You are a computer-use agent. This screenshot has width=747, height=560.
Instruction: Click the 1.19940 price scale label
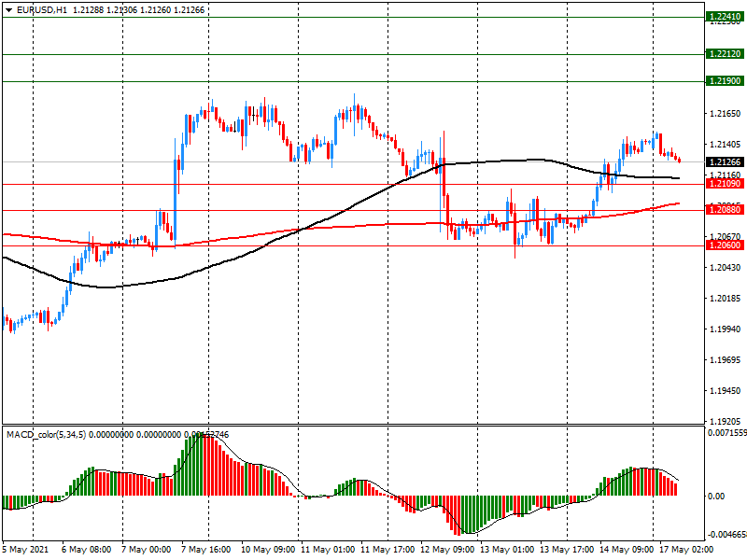coord(726,329)
